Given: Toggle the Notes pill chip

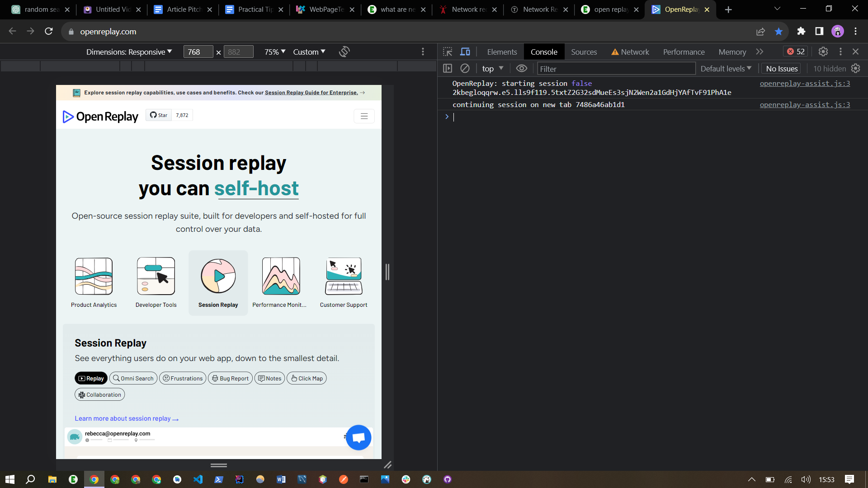Looking at the screenshot, I should click(x=270, y=378).
